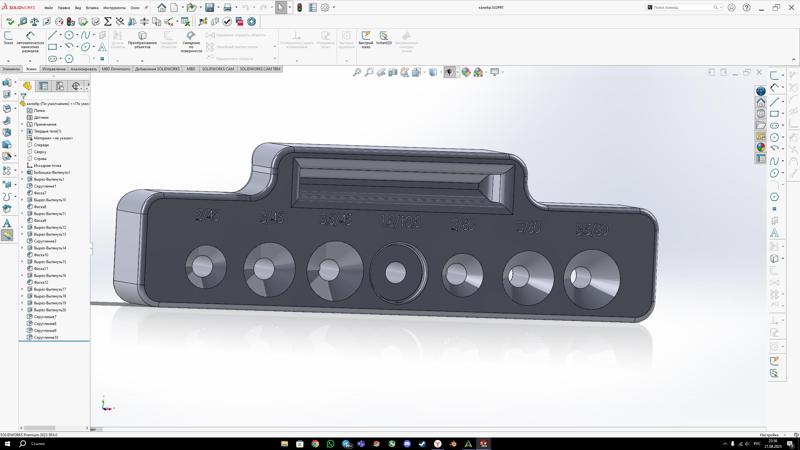800x450 pixels.
Task: Open the dropdown arrow beside Save icon
Action: click(217, 8)
